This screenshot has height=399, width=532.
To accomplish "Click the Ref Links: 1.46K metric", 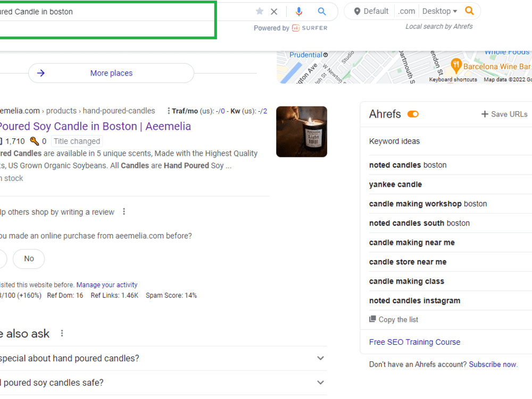I will 114,295.
